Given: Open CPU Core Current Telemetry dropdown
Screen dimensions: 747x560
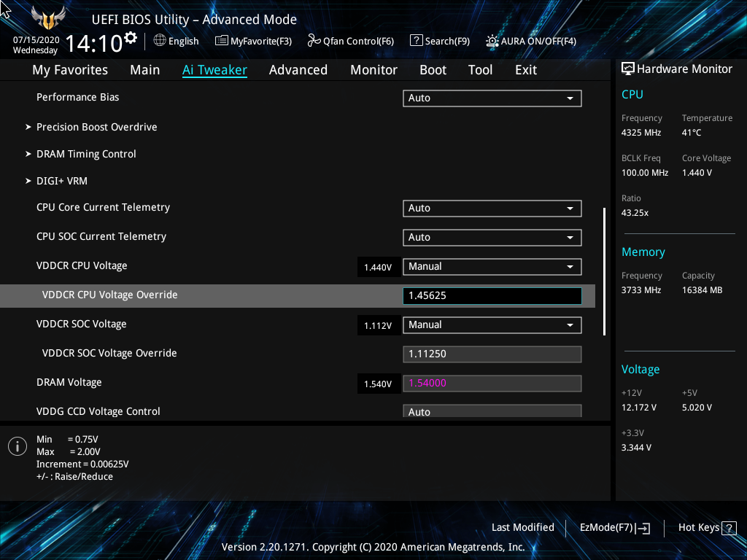Looking at the screenshot, I should 492,208.
